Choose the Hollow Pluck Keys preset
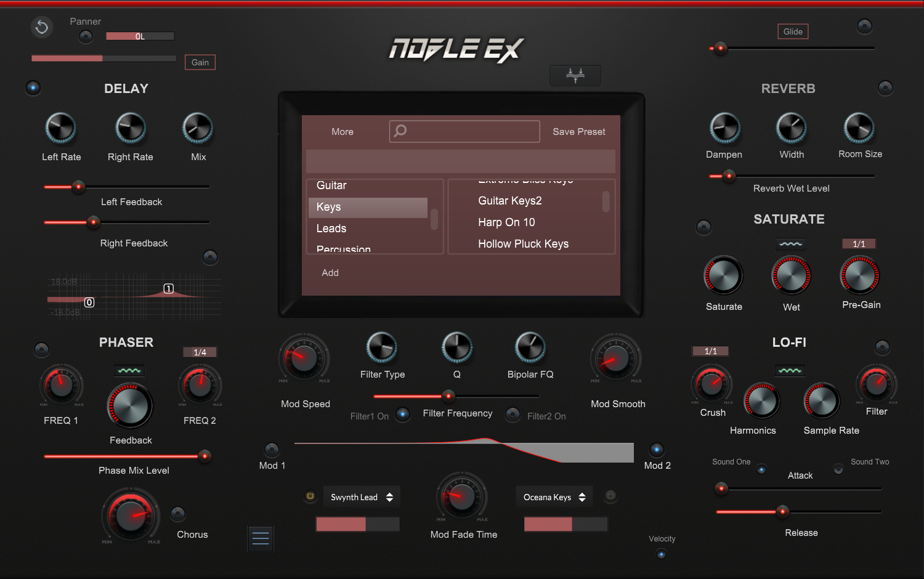 (524, 244)
